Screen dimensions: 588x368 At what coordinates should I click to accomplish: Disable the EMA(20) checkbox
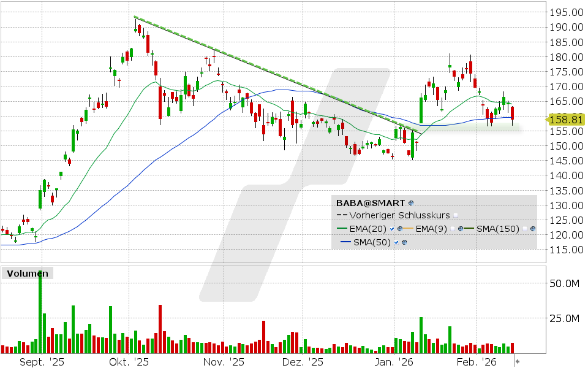391,229
